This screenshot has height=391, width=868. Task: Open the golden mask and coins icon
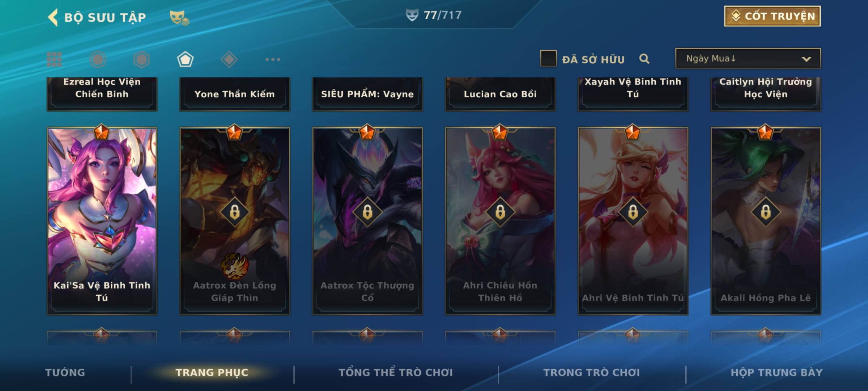point(179,17)
